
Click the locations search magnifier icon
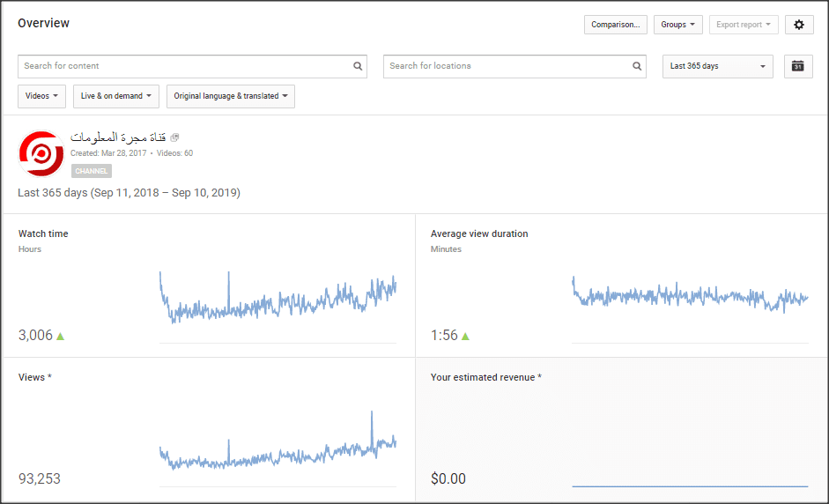point(638,66)
